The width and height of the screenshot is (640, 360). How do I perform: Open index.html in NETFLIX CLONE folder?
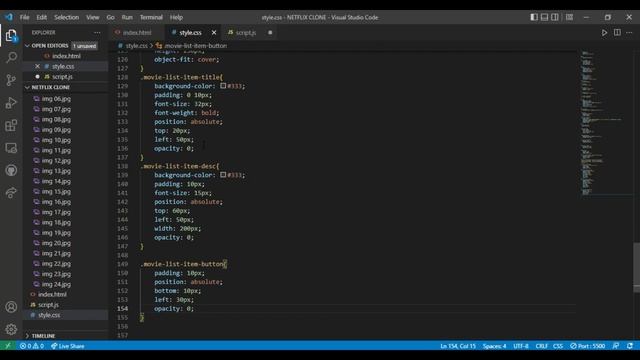[x=52, y=294]
